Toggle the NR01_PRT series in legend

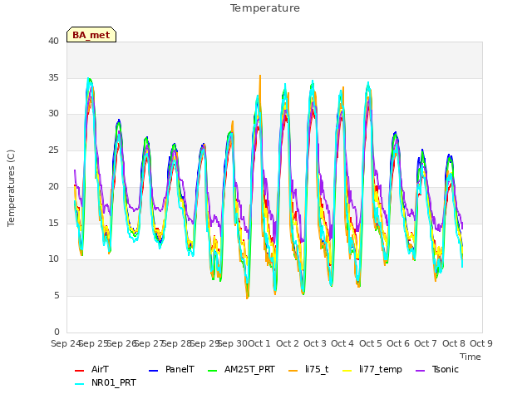tap(106, 382)
